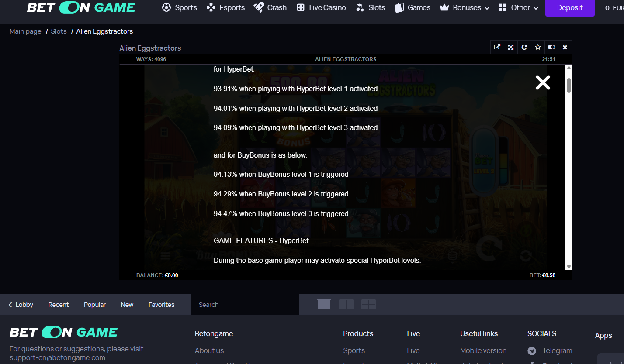
Task: Go to Live Casino
Action: pyautogui.click(x=321, y=7)
